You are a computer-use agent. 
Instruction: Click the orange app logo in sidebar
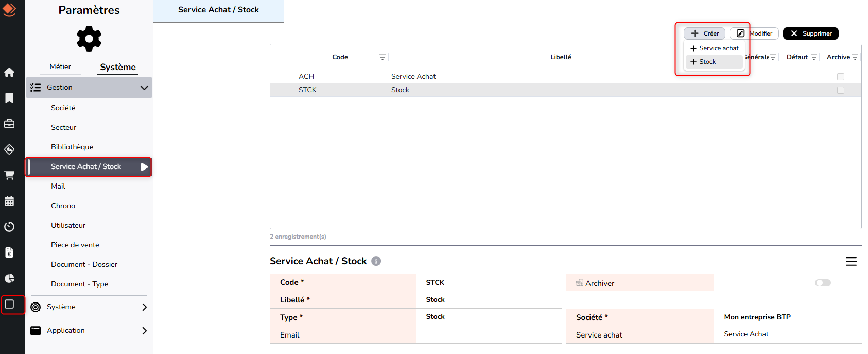[9, 9]
